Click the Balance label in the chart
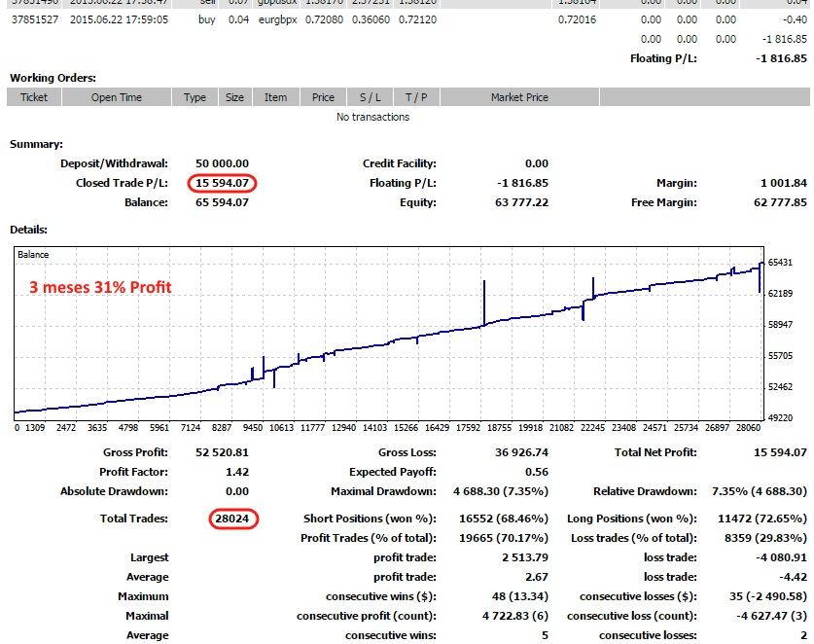 click(33, 254)
